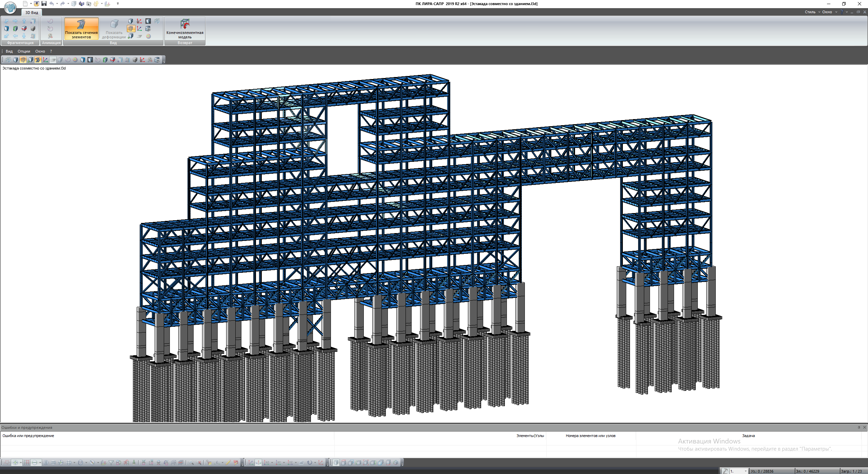Click the Конечноэлементная модель return button
The height and width of the screenshot is (474, 868).
(x=185, y=29)
